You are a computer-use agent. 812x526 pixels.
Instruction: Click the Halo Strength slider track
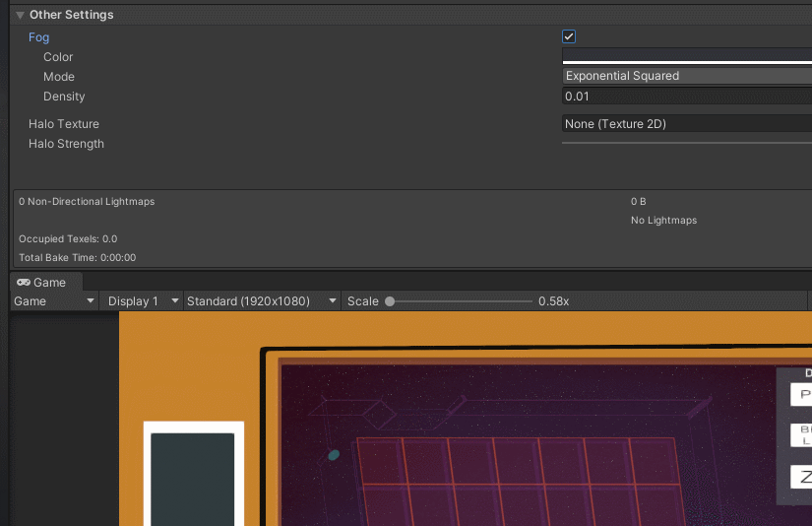pyautogui.click(x=687, y=143)
